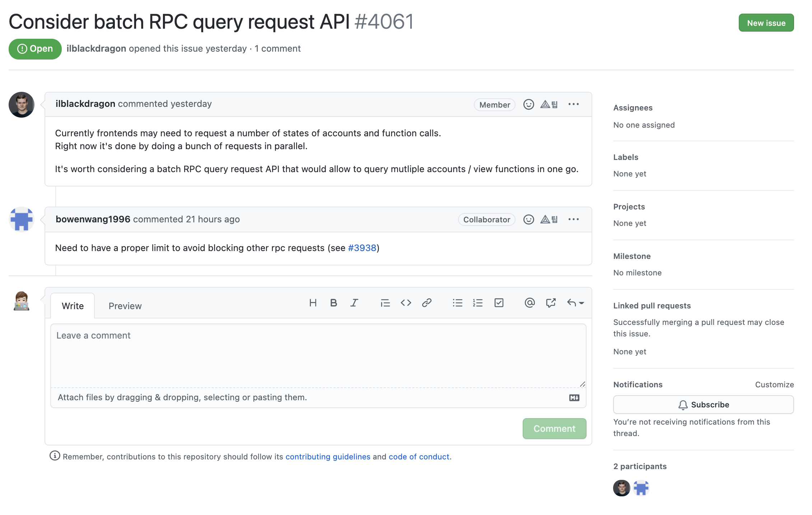Viewport: 812px width, 515px height.
Task: Insert a bulleted list
Action: pos(457,303)
